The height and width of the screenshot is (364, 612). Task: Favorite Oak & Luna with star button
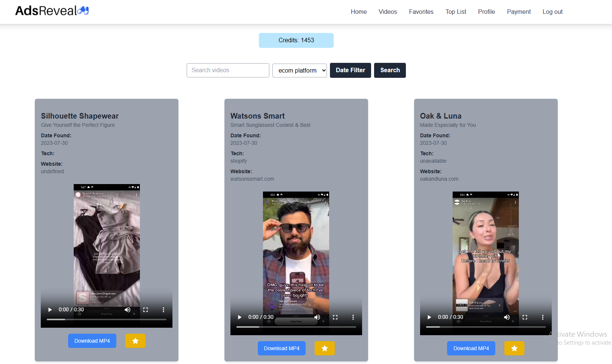[514, 348]
